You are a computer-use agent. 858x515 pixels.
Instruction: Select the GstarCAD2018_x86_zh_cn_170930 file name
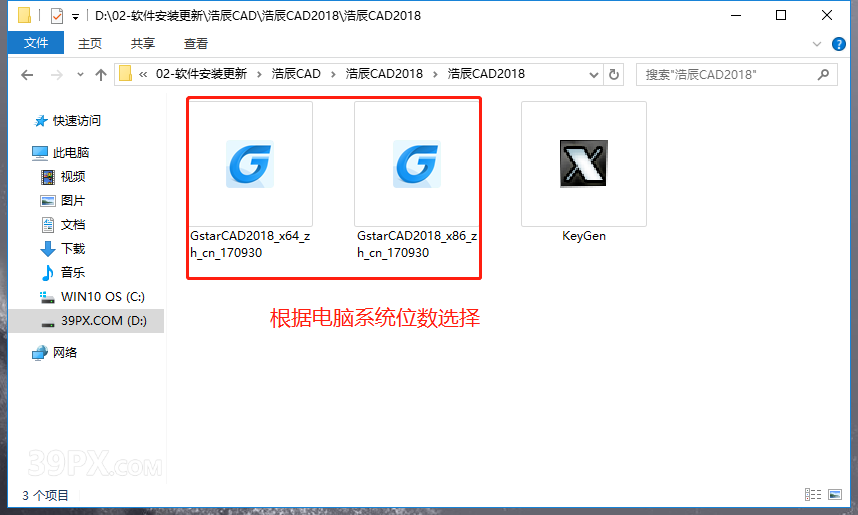click(417, 244)
